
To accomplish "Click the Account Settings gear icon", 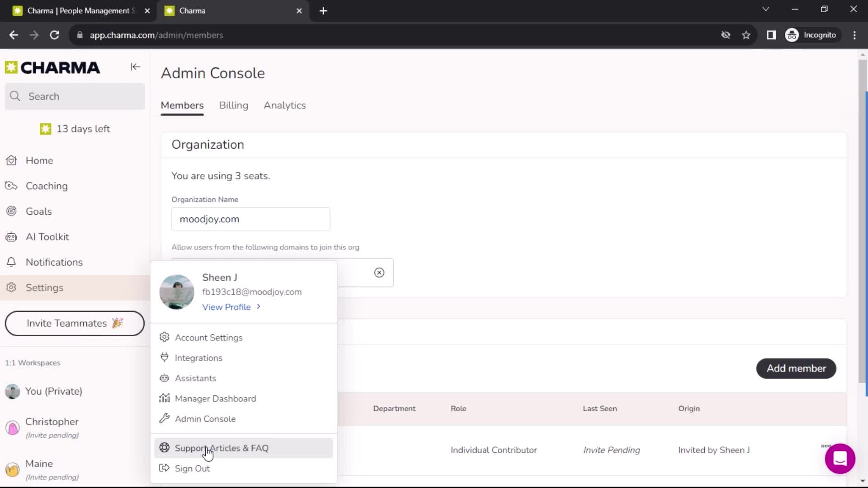I will (165, 337).
